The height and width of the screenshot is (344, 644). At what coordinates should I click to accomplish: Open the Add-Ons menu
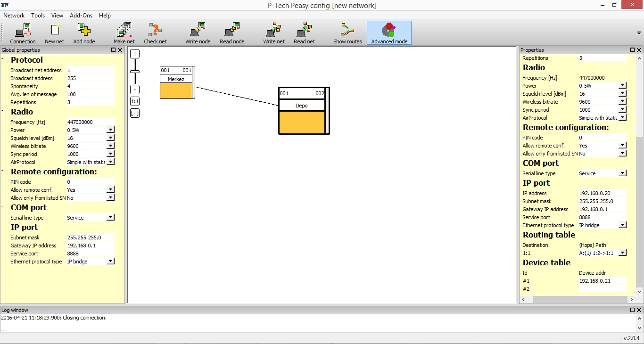(81, 16)
